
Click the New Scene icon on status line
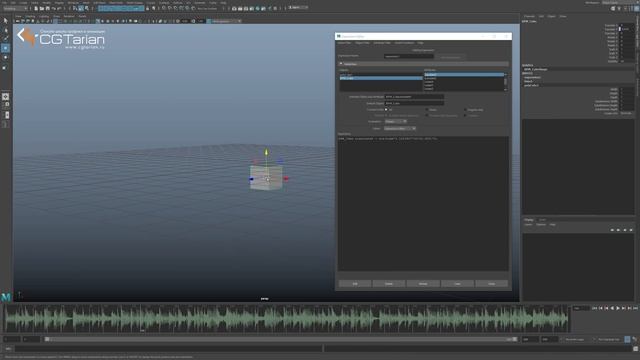pos(36,8)
